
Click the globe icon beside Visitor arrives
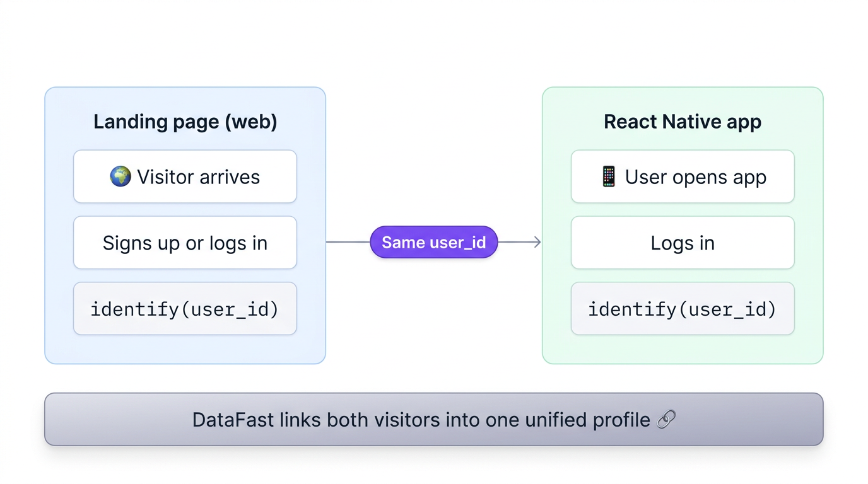pos(120,176)
